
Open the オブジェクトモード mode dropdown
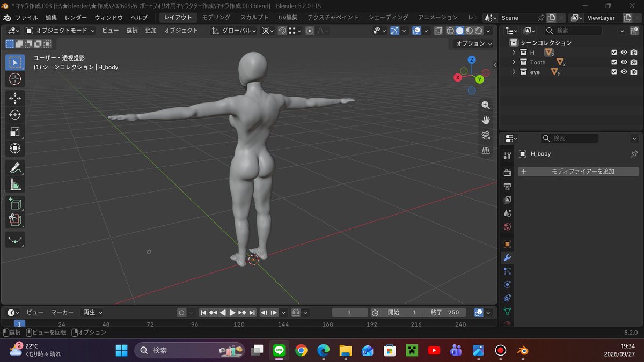point(60,31)
